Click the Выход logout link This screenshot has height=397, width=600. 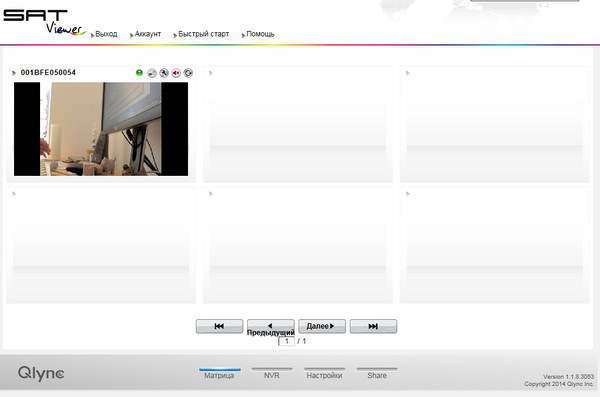tap(106, 34)
